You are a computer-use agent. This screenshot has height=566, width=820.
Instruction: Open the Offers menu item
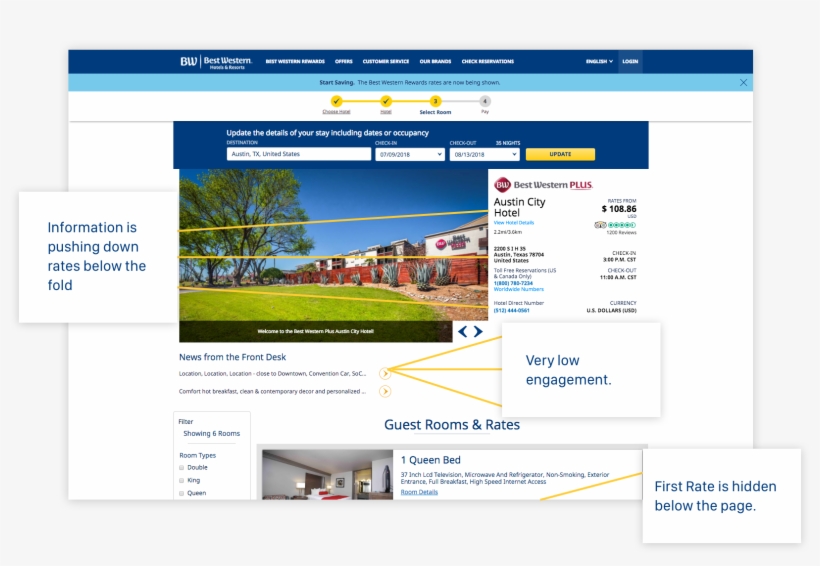344,61
